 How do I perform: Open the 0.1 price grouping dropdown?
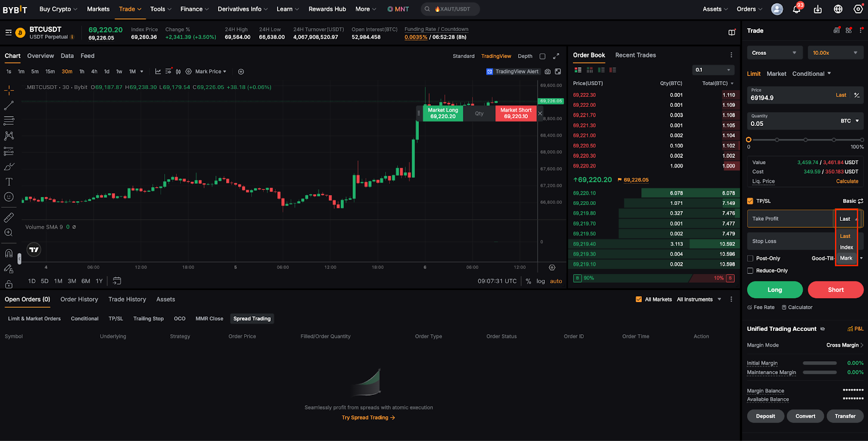pyautogui.click(x=714, y=70)
